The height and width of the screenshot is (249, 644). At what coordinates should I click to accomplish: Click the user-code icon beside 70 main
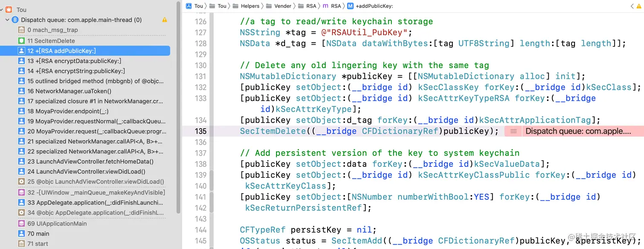pyautogui.click(x=22, y=234)
